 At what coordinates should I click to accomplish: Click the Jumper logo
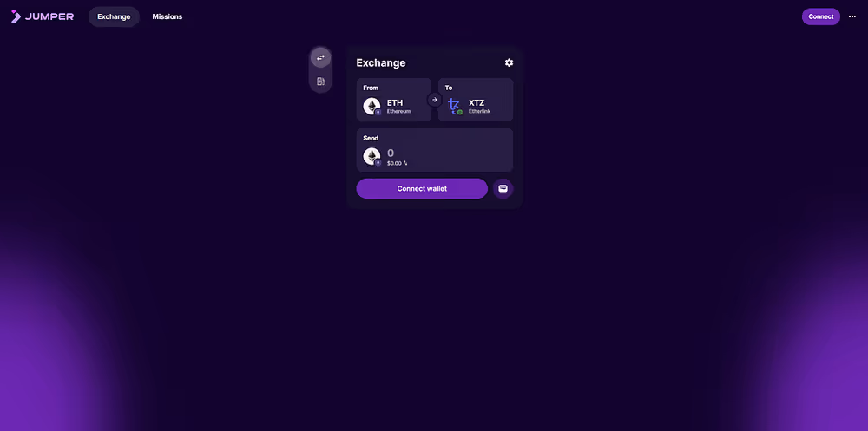tap(42, 16)
